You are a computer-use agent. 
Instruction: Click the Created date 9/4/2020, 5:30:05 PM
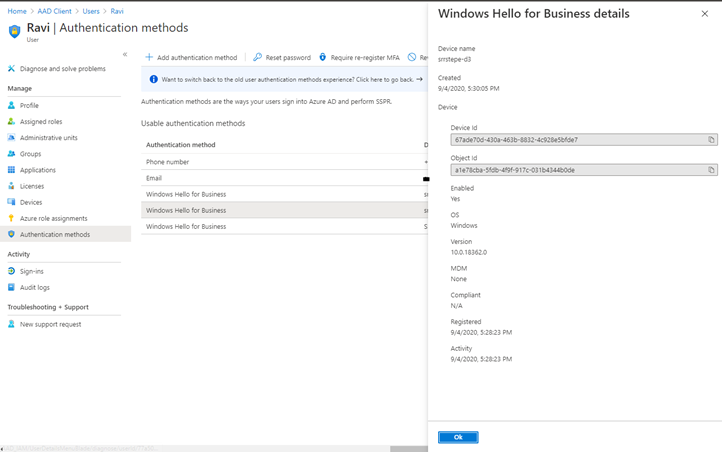coord(468,88)
